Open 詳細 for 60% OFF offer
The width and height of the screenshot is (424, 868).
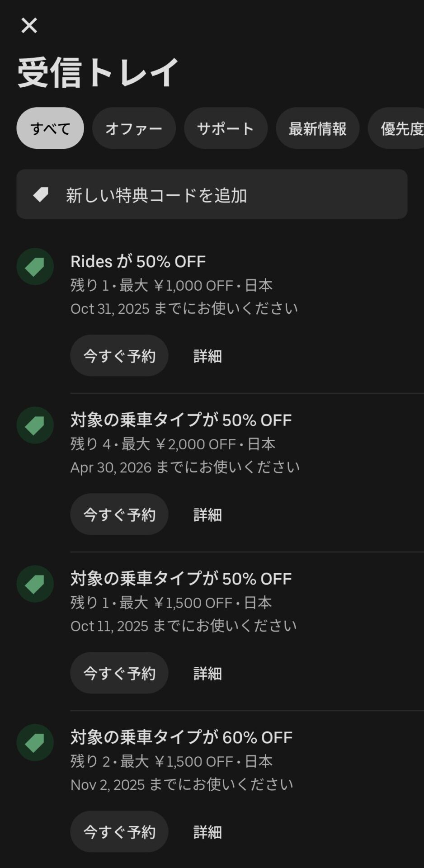pos(207,832)
